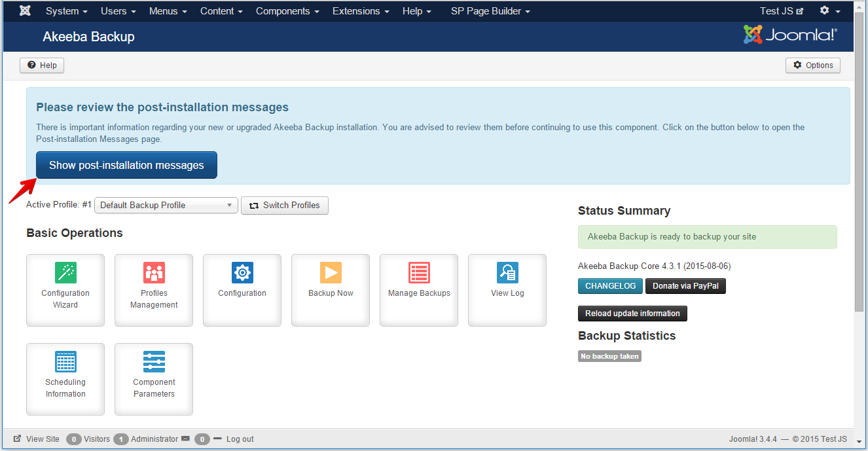
Task: Click Reload update information
Action: [x=632, y=314]
